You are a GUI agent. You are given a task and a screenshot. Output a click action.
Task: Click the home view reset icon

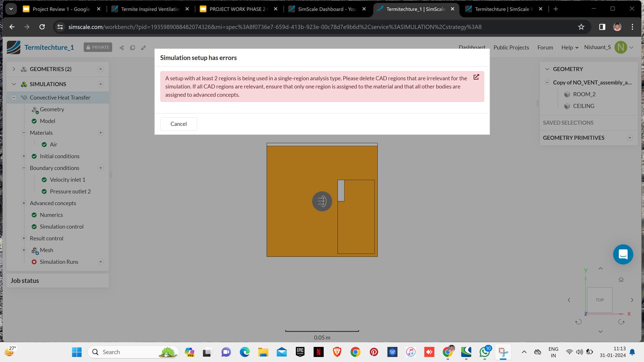tap(621, 280)
